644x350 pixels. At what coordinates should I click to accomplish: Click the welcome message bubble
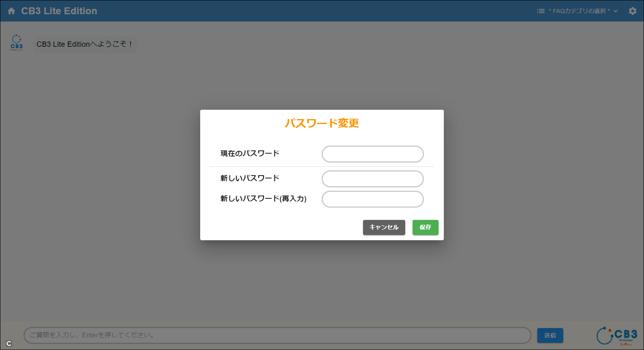click(84, 44)
